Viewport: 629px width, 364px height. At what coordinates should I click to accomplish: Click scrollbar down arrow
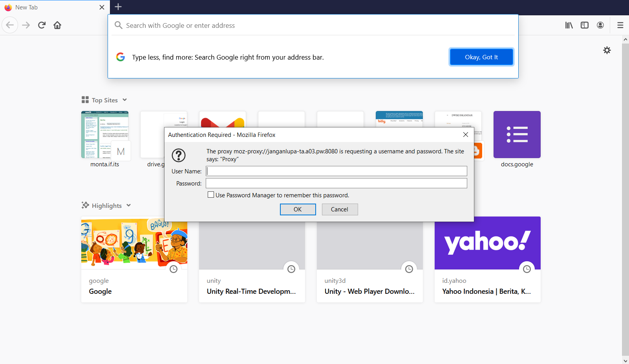tap(625, 360)
